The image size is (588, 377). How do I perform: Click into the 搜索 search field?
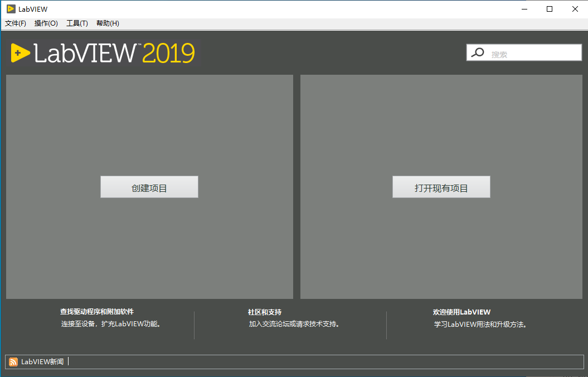tap(524, 52)
